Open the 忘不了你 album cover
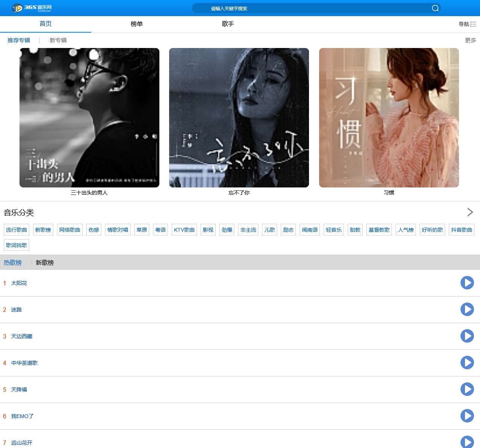The width and height of the screenshot is (480, 448). (x=239, y=118)
